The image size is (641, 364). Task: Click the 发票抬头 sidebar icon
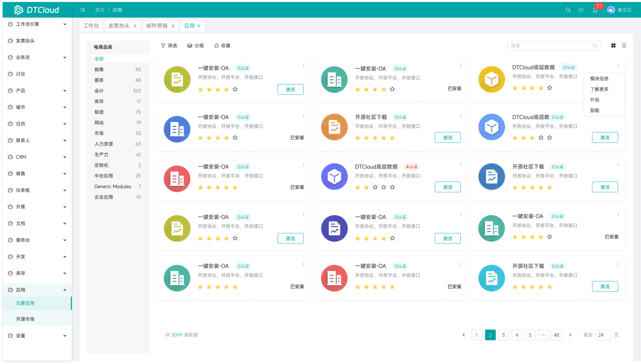click(11, 40)
